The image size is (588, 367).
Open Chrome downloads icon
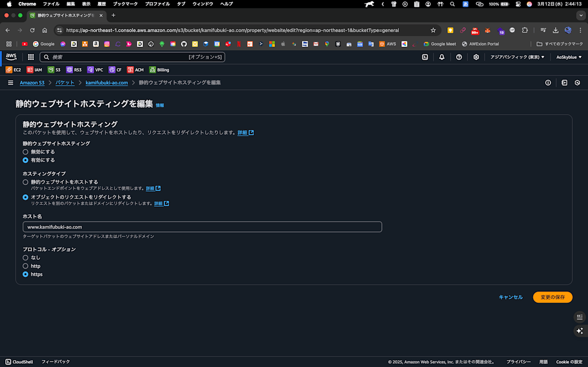pyautogui.click(x=556, y=30)
